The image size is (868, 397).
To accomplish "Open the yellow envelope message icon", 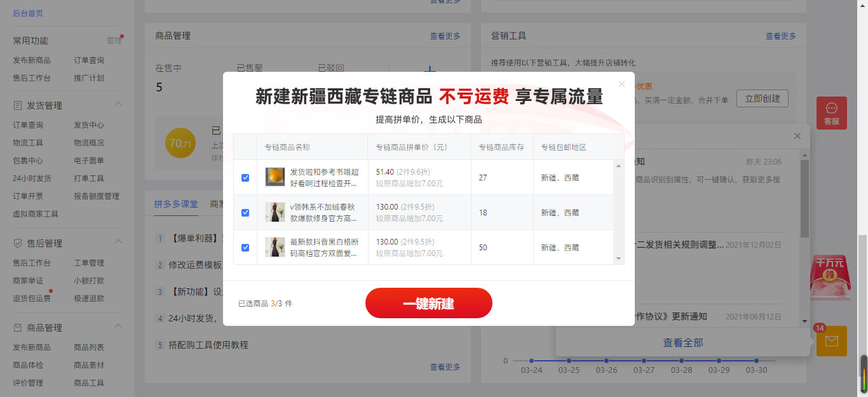I will click(x=831, y=341).
